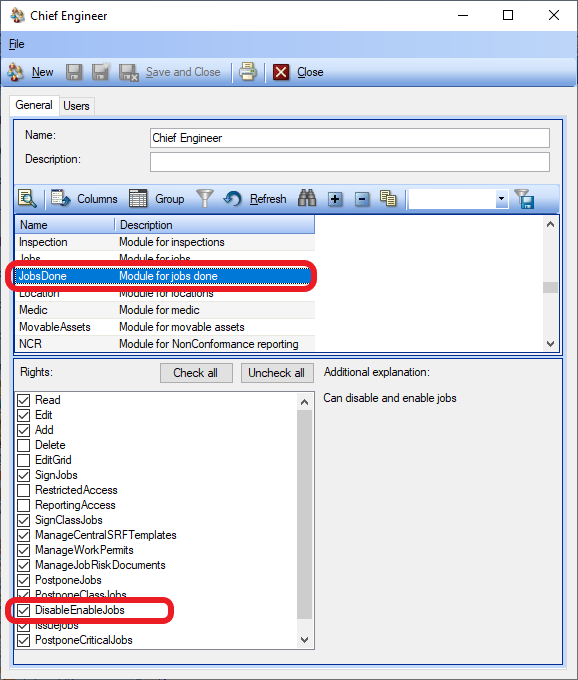Click the Check all button
The width and height of the screenshot is (578, 680).
pyautogui.click(x=196, y=373)
